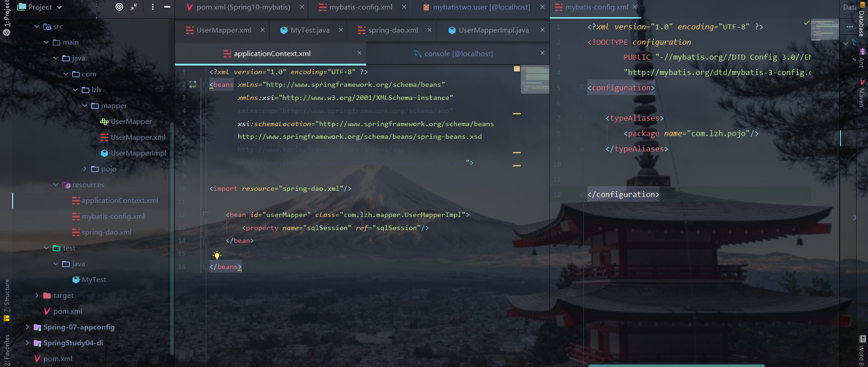Click the green inspection checkmark in right editor
This screenshot has width=868, height=367.
[x=807, y=23]
